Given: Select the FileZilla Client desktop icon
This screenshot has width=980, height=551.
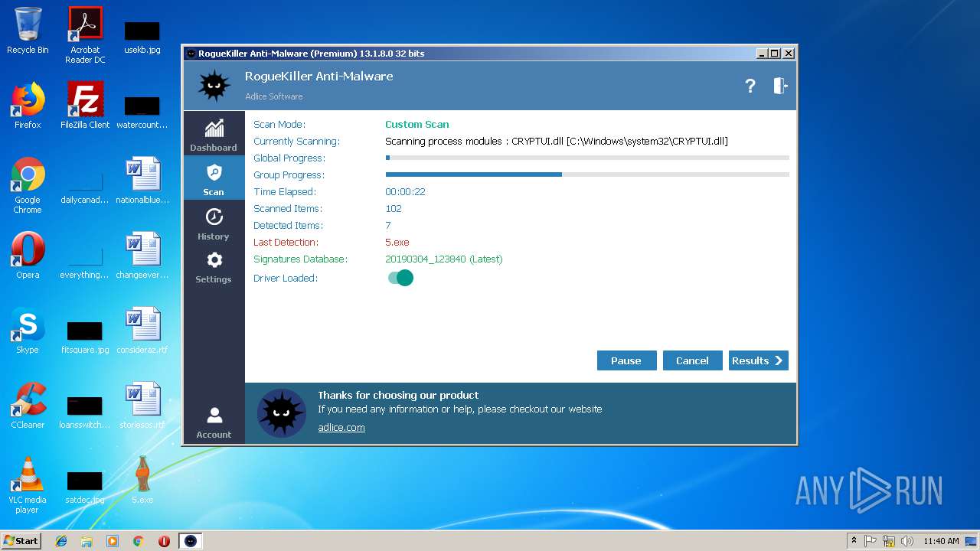Looking at the screenshot, I should (85, 106).
